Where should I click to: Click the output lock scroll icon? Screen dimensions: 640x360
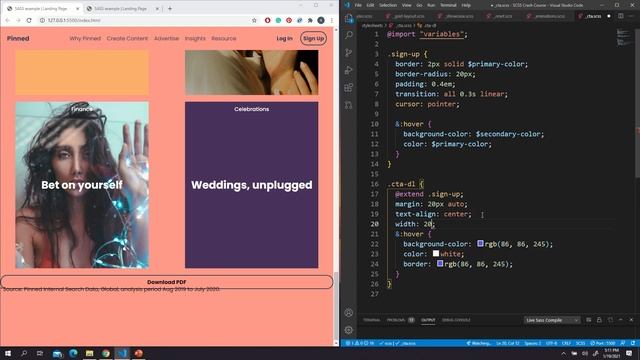(x=599, y=320)
